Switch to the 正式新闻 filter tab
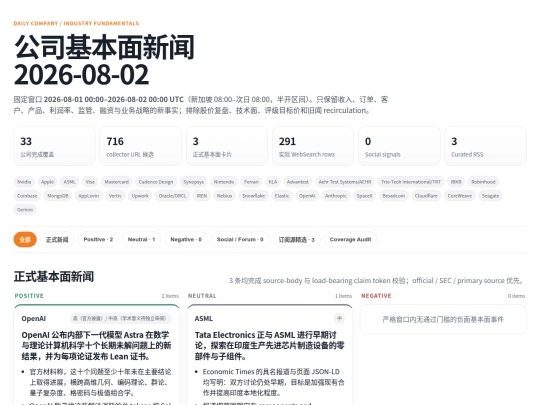Image resolution: width=540 pixels, height=405 pixels. (57, 239)
